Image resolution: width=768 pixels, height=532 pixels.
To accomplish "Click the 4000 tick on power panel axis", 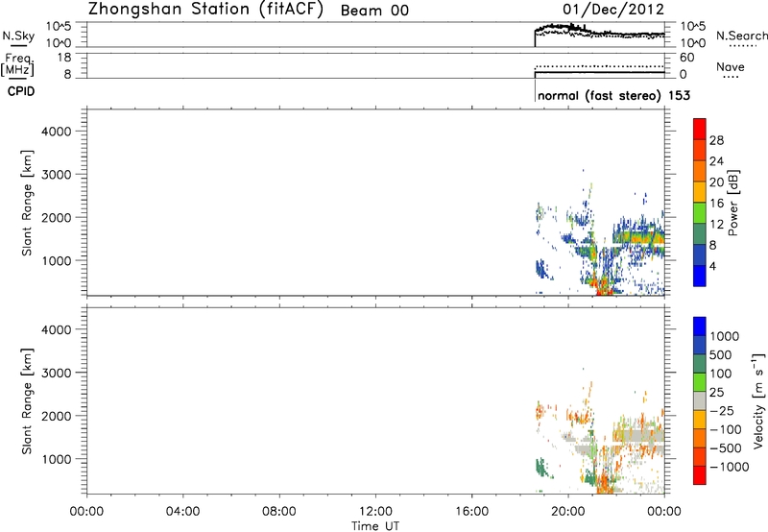I will 57,132.
